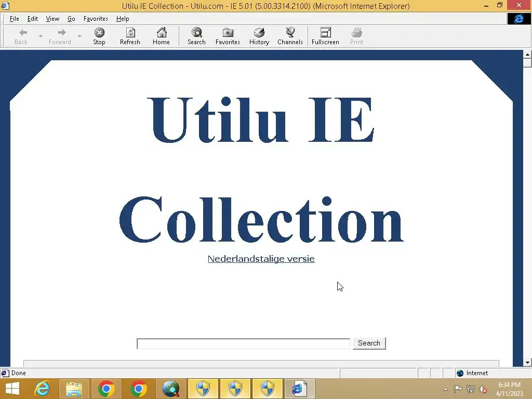
Task: Click the page Search button
Action: [369, 343]
